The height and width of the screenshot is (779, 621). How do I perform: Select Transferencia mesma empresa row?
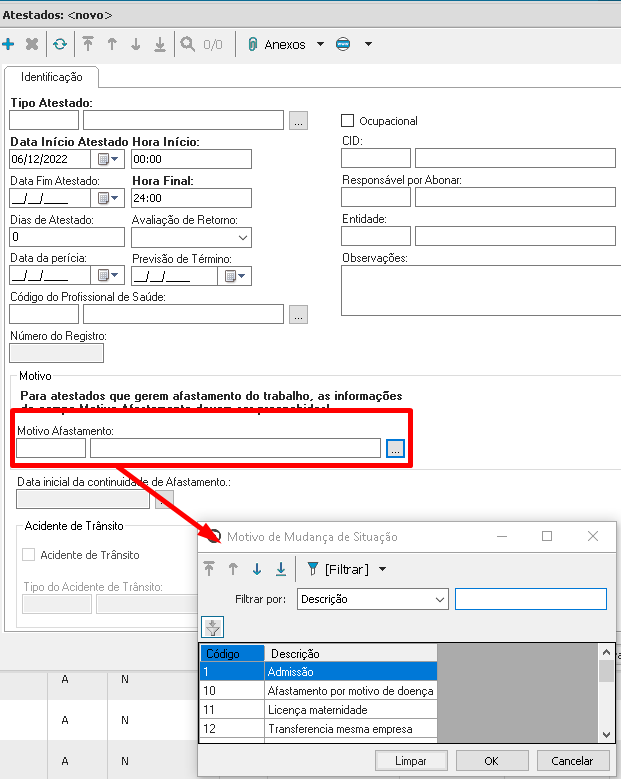coord(318,728)
